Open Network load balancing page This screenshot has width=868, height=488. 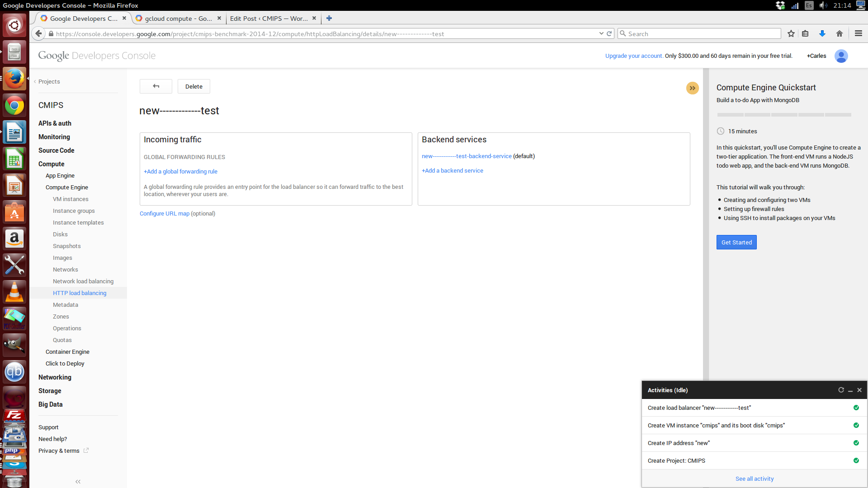click(83, 282)
